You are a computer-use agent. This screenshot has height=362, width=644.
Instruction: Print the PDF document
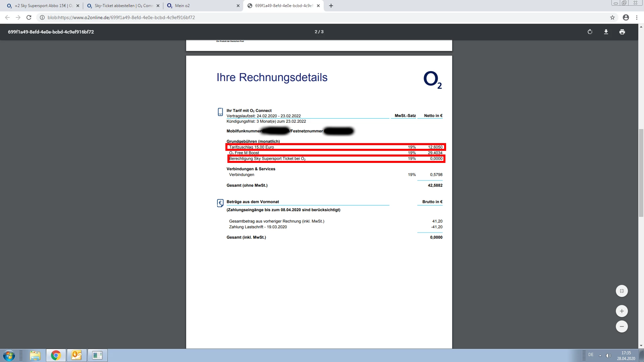point(622,32)
